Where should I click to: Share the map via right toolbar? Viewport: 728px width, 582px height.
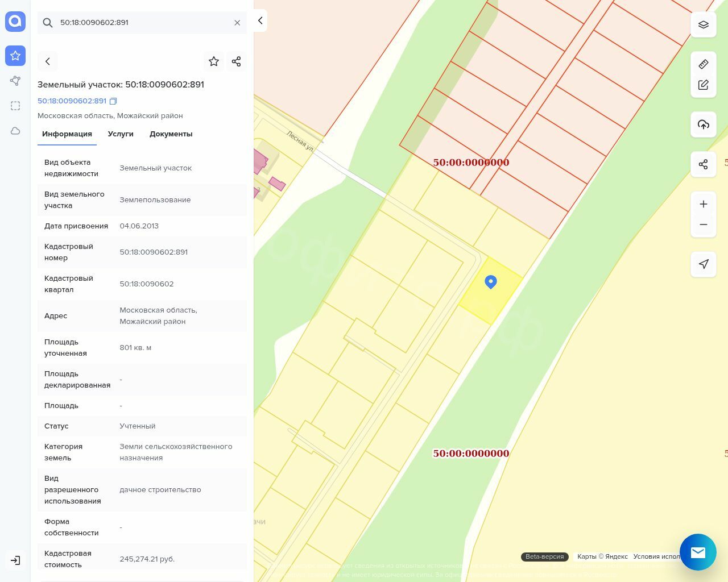pos(704,164)
